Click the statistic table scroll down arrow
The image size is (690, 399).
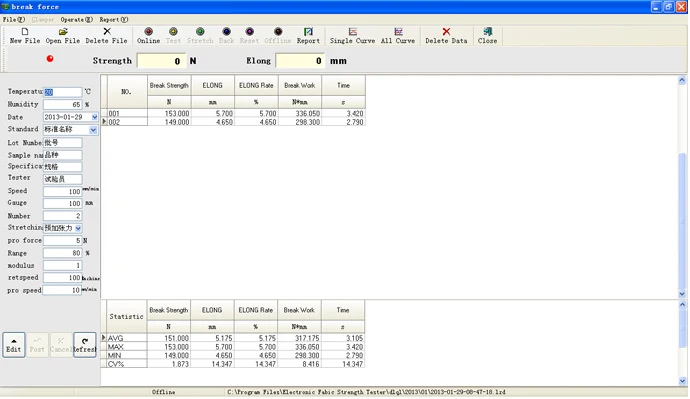click(682, 381)
